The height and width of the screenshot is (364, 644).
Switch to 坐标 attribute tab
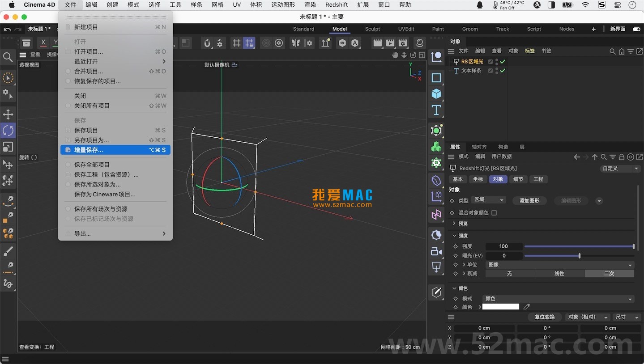[478, 179]
